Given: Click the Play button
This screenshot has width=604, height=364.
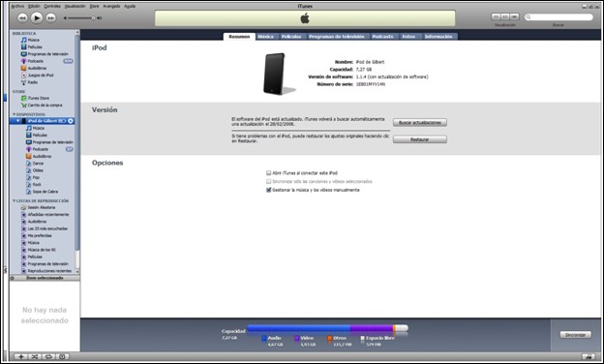Looking at the screenshot, I should 37,17.
